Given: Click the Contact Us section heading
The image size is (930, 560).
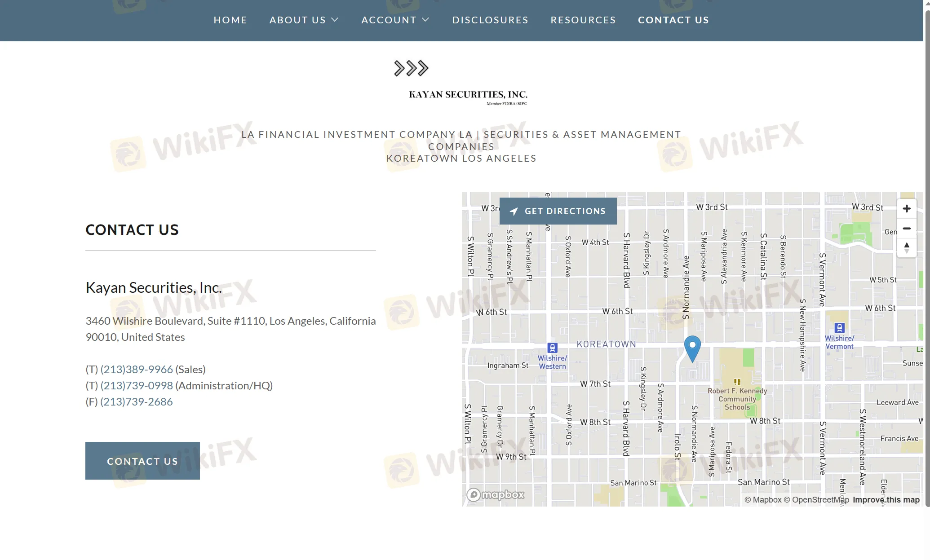Looking at the screenshot, I should pos(132,230).
